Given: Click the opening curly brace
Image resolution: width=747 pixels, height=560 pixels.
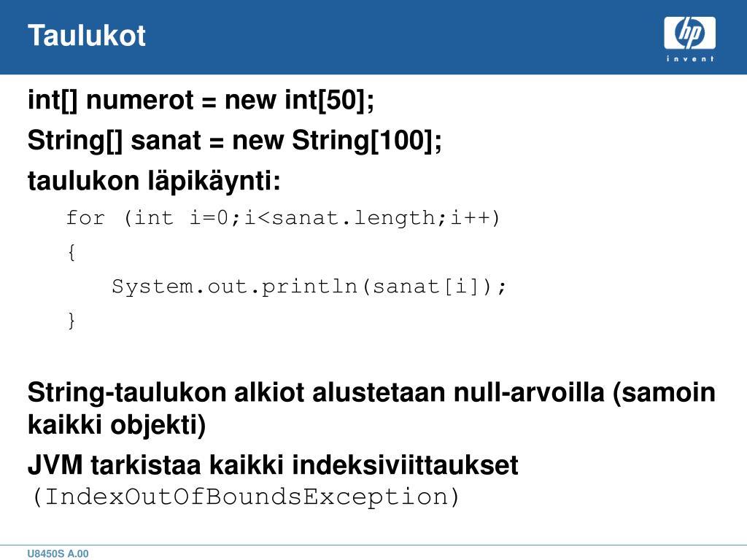Looking at the screenshot, I should coord(71,252).
